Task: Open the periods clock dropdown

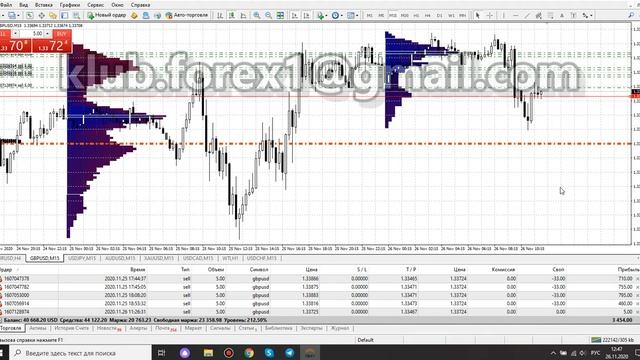Action: 337,15
